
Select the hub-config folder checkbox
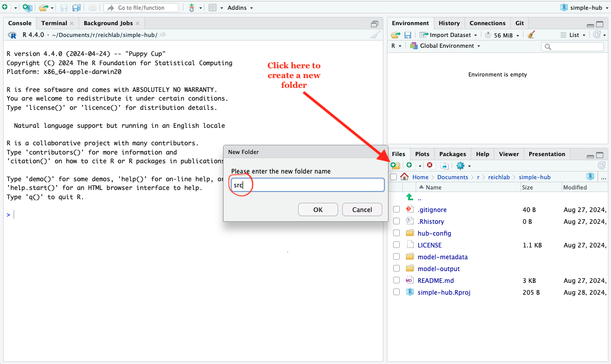click(396, 233)
